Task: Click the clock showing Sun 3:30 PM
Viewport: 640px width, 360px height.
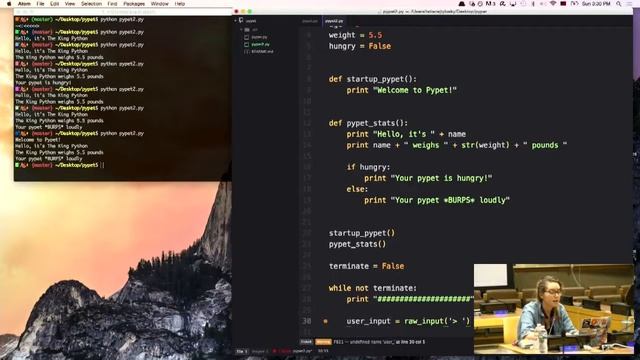Action: coord(596,4)
